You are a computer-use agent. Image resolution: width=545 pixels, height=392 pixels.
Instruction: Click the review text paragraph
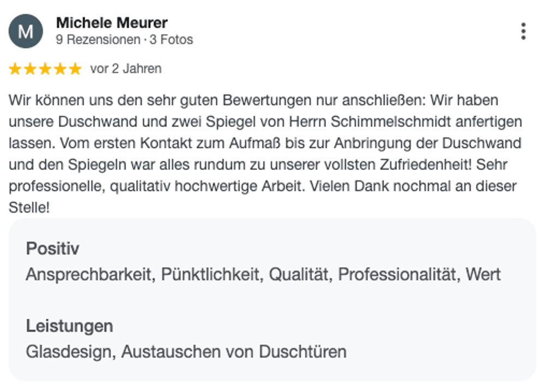pyautogui.click(x=265, y=153)
